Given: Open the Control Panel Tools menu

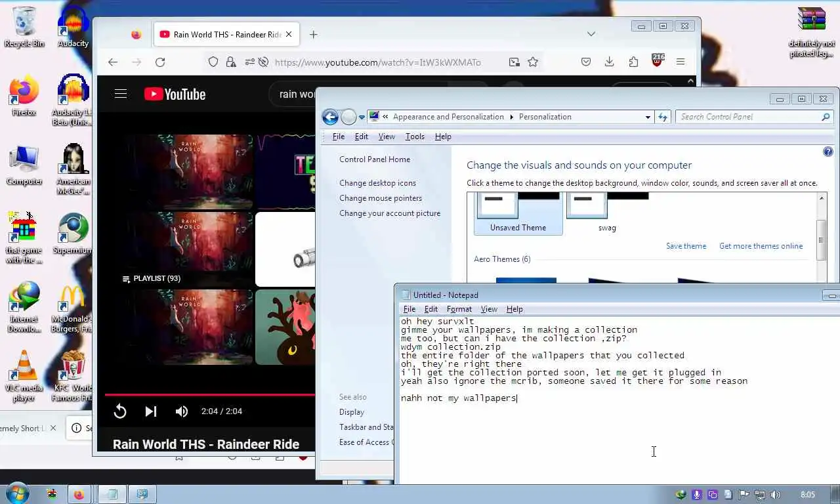Looking at the screenshot, I should (415, 136).
